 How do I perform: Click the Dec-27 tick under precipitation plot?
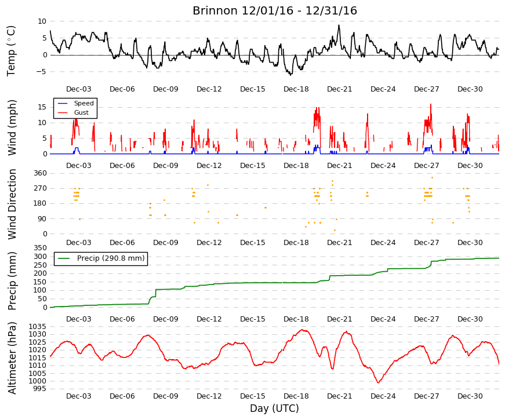426,319
